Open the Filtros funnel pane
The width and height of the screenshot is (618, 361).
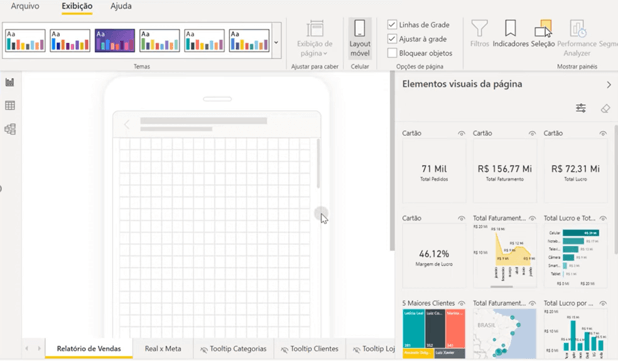(479, 34)
